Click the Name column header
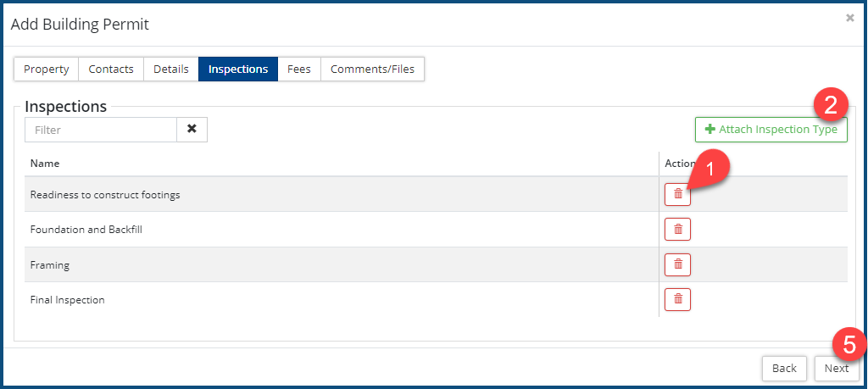This screenshot has height=389, width=868. (x=45, y=163)
